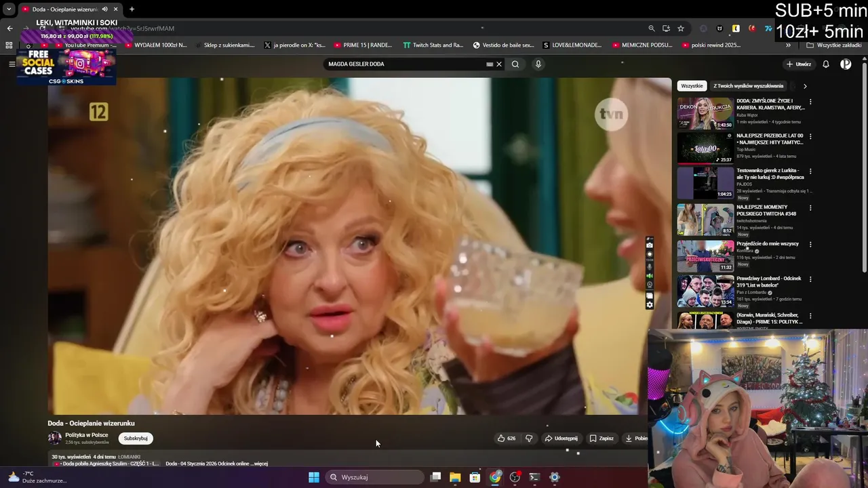Open the YouTube guide hamburger menu
868x488 pixels.
(x=12, y=64)
